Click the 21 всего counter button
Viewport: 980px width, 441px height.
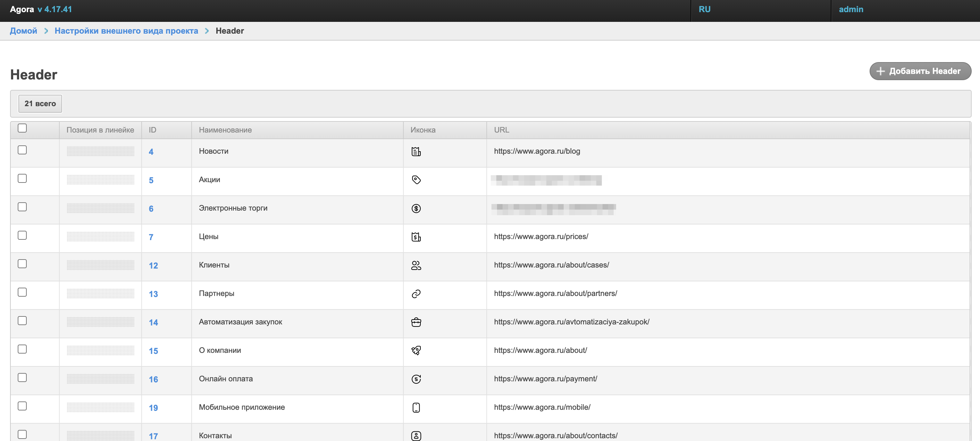40,103
